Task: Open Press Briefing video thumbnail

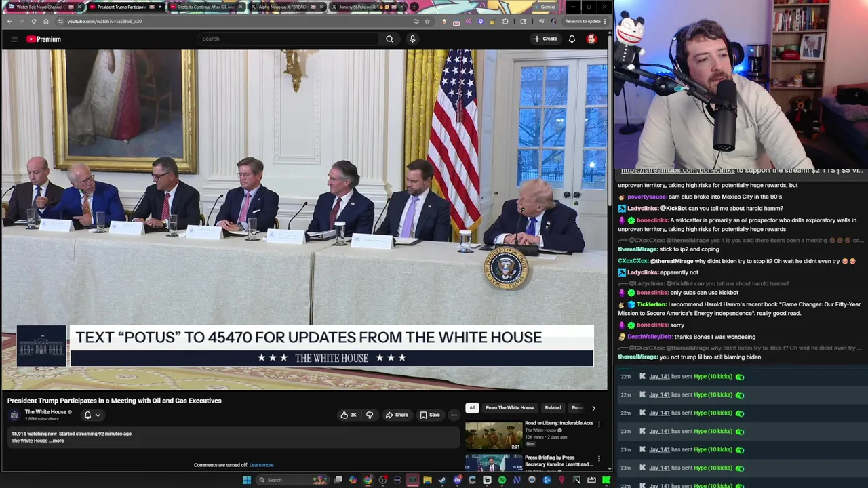Action: point(494,462)
